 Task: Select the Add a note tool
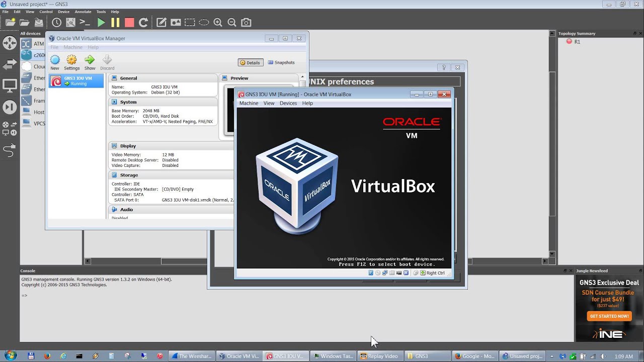click(161, 23)
